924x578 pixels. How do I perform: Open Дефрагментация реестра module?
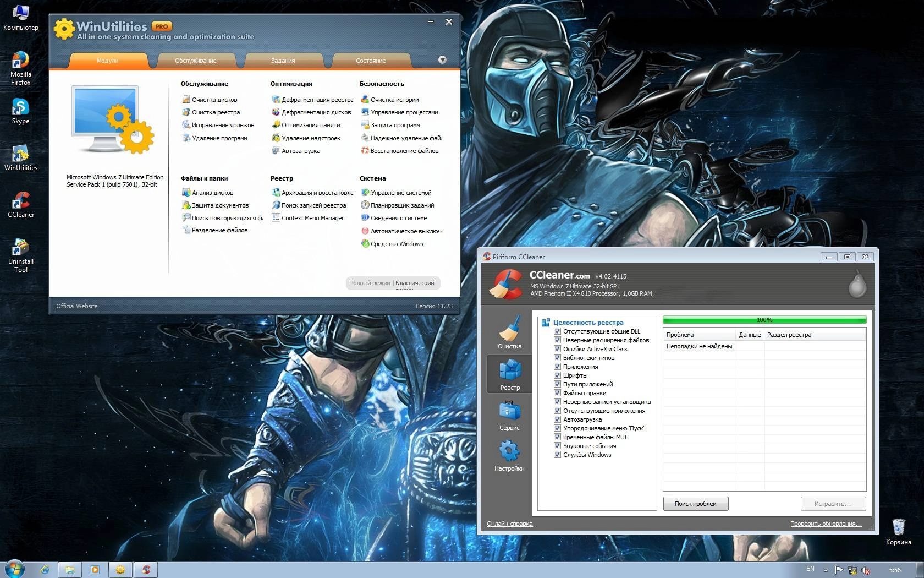312,100
